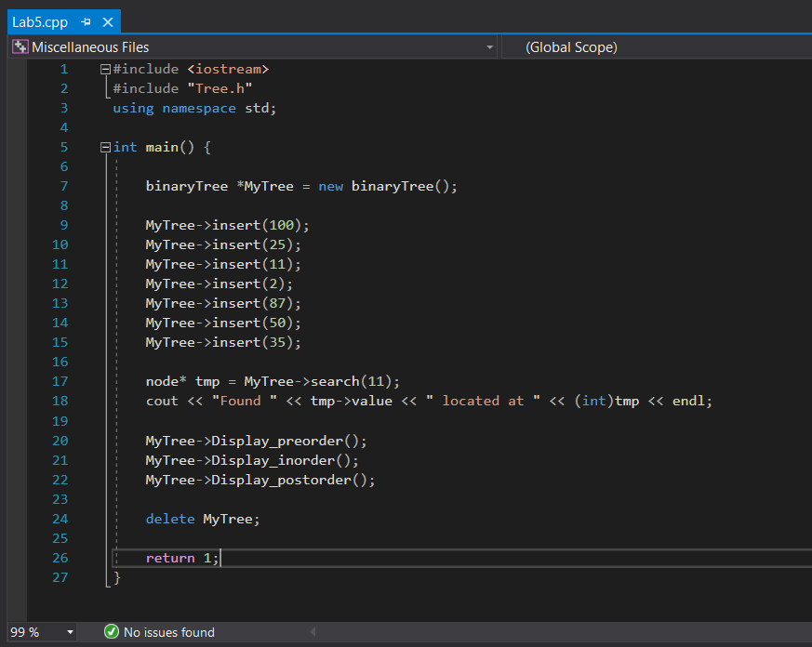Image resolution: width=812 pixels, height=647 pixels.
Task: Click the Miscellaneous Files project icon
Action: pyautogui.click(x=20, y=46)
